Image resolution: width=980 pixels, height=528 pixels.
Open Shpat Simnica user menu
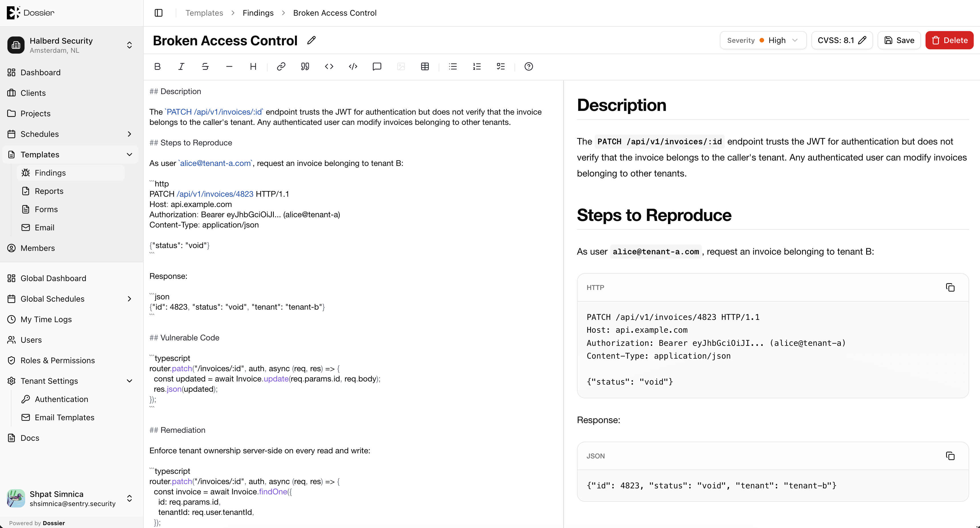tap(72, 498)
